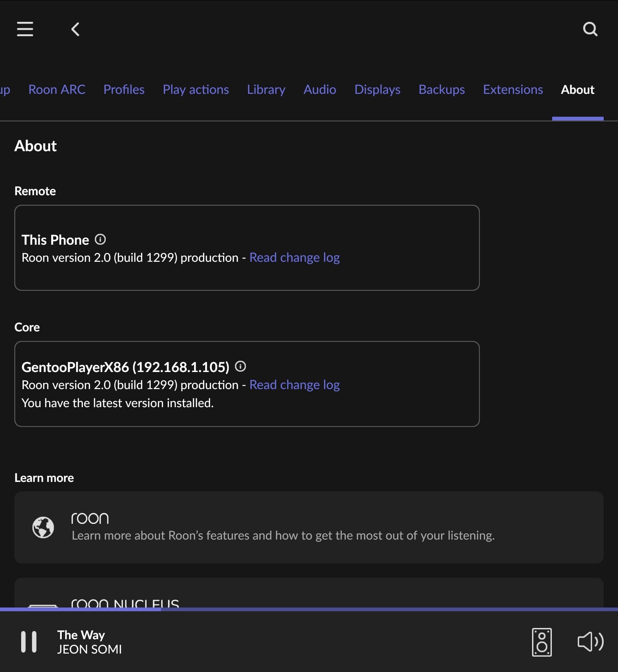Select the Audio tab

point(320,89)
